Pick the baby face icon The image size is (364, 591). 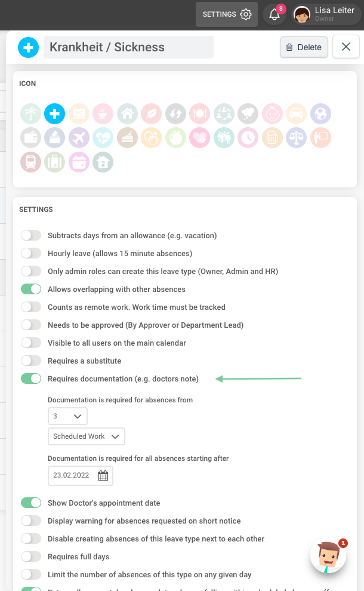(272, 113)
